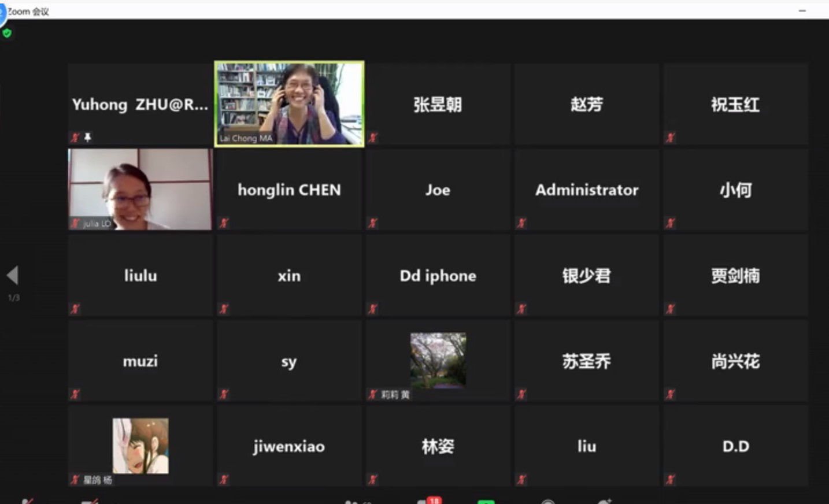Go to the previous gallery page arrow
The image size is (829, 504).
(x=13, y=276)
